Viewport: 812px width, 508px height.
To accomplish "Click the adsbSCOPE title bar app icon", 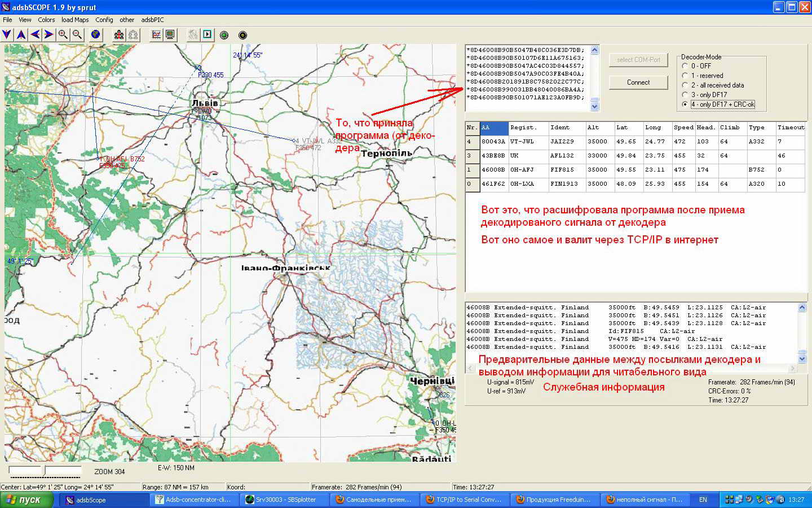I will [x=6, y=7].
